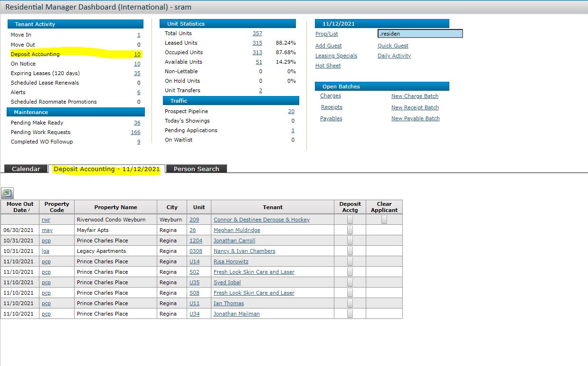This screenshot has height=366, width=588.
Task: Click into the Prop/List input field
Action: (x=420, y=34)
